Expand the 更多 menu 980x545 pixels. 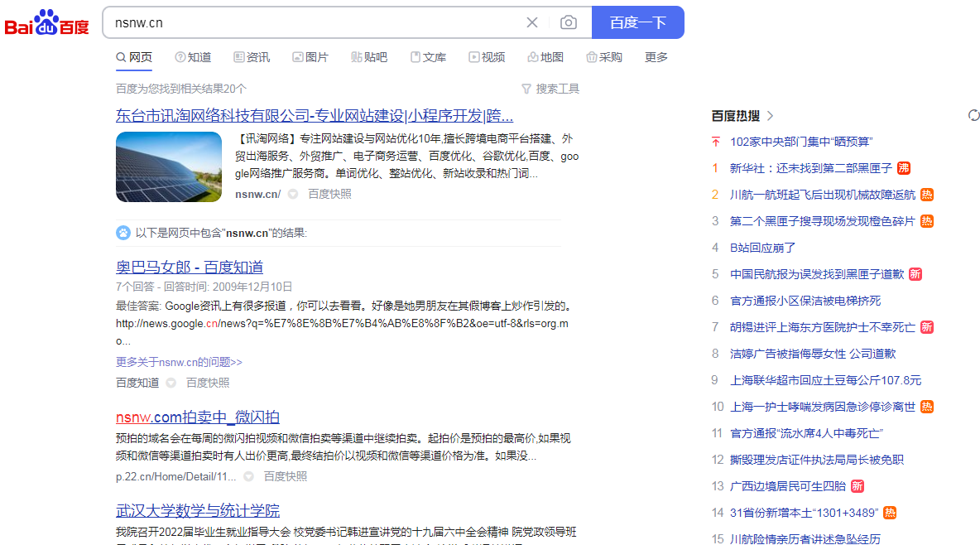(x=656, y=57)
